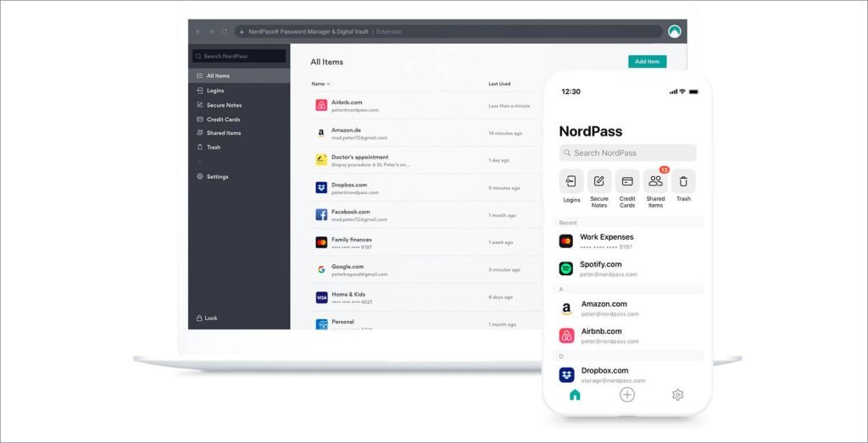Tap the Home tab in phone bottom bar
This screenshot has width=868, height=443.
575,395
